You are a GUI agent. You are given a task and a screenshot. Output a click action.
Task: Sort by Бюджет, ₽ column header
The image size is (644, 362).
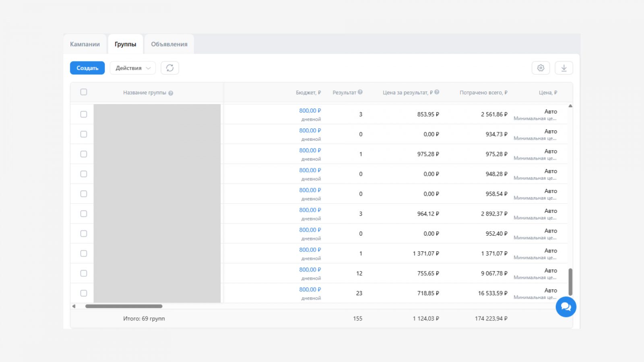(308, 93)
